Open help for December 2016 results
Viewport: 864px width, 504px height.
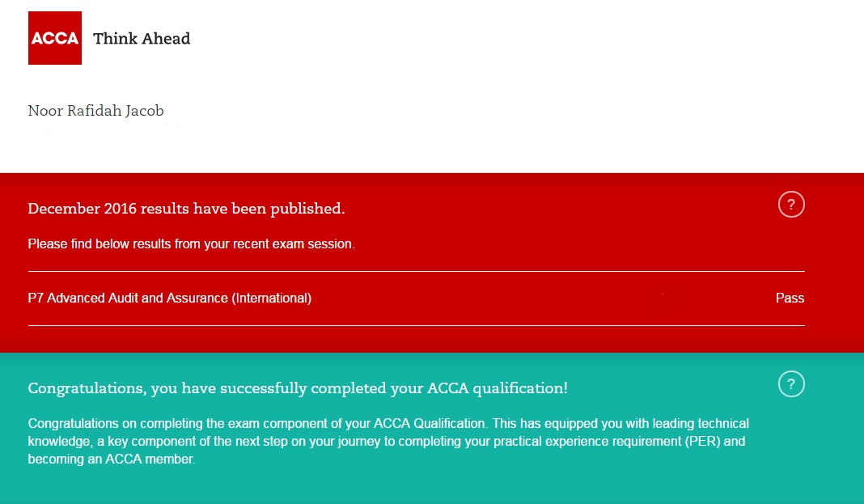coord(791,205)
